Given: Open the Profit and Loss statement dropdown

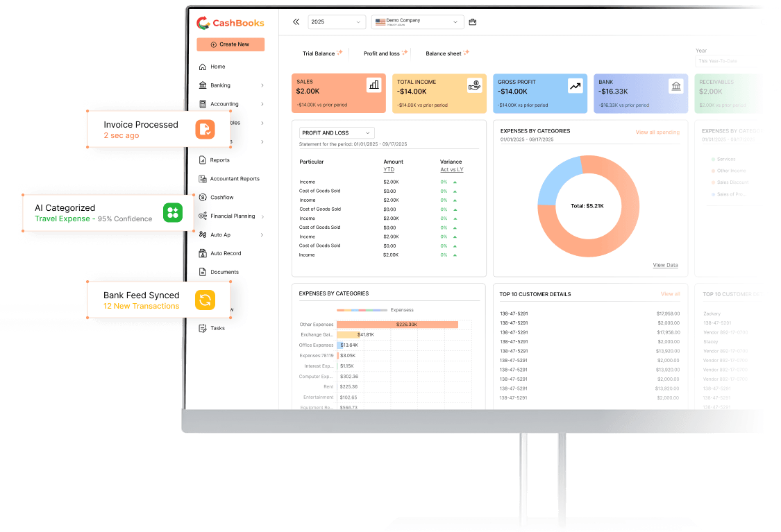Looking at the screenshot, I should (337, 133).
